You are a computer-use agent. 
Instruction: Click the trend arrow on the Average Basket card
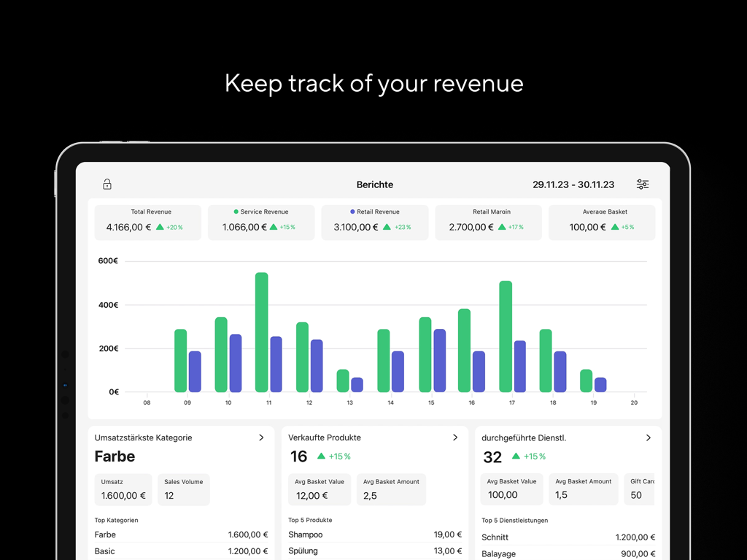click(616, 227)
